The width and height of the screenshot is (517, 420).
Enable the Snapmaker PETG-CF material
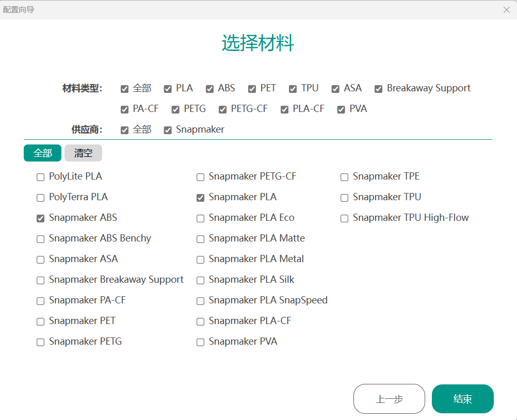coord(201,177)
